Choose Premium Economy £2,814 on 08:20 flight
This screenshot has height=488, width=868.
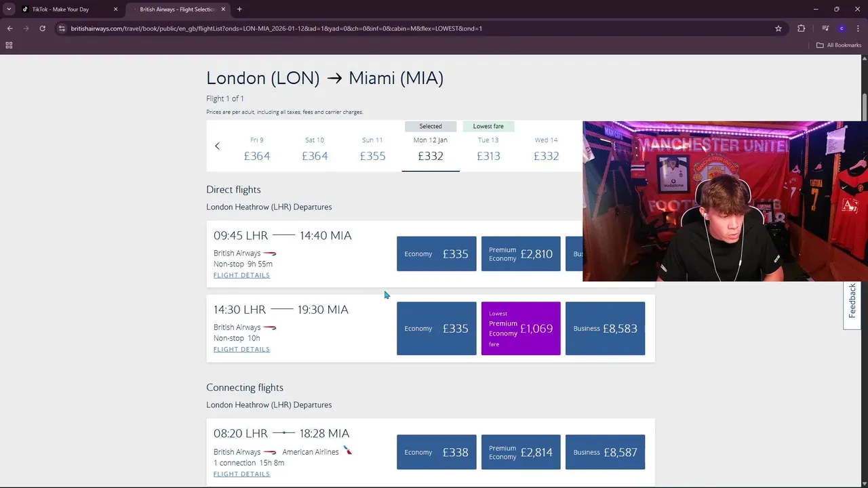[521, 452]
